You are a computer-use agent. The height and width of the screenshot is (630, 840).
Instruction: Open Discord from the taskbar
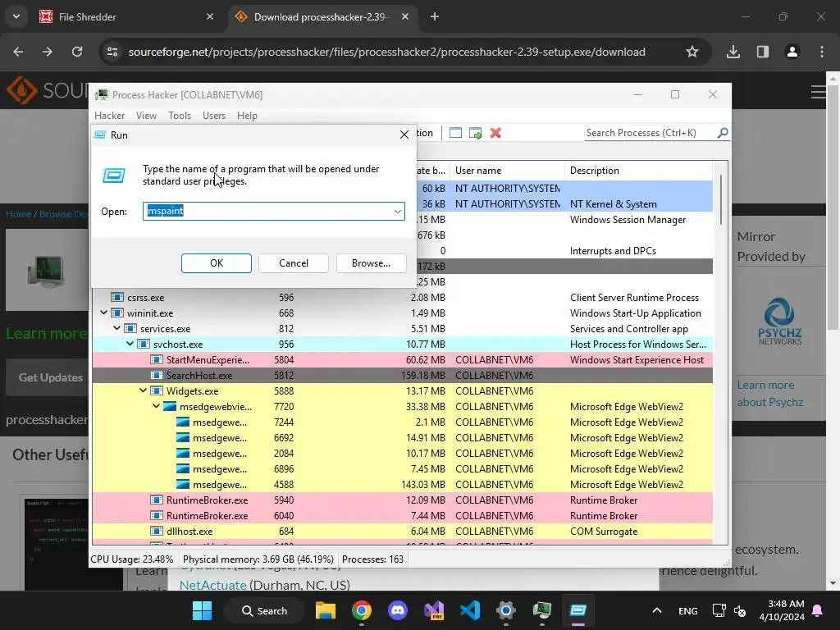(x=398, y=610)
